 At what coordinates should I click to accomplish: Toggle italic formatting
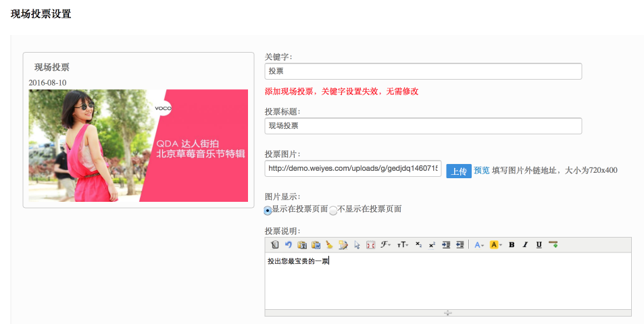[x=525, y=245]
